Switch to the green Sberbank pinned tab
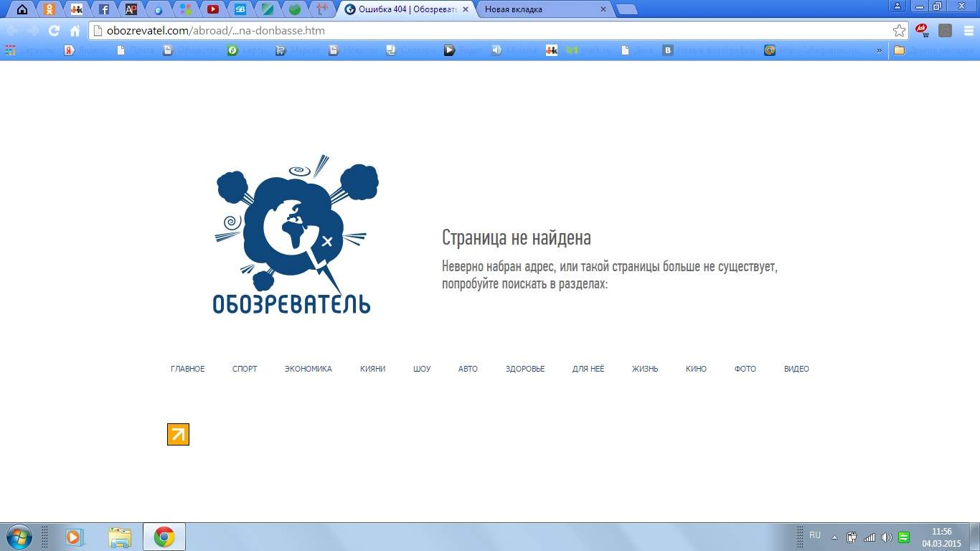980x551 pixels. point(295,9)
